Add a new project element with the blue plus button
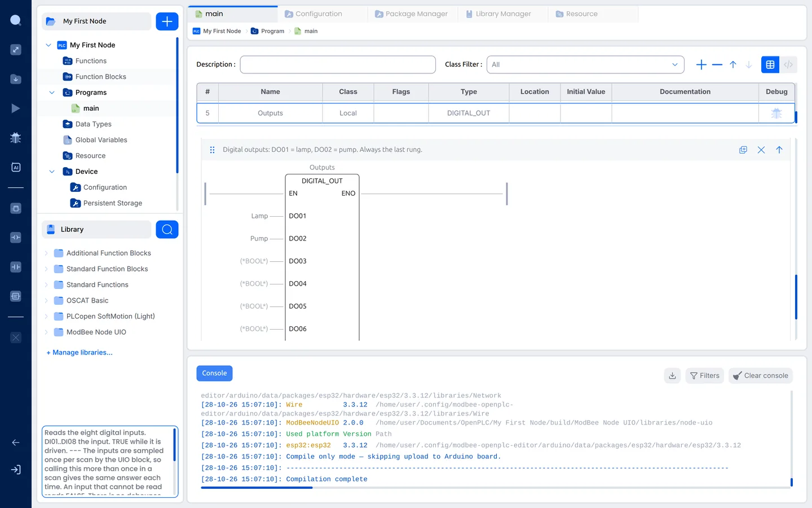Image resolution: width=812 pixels, height=508 pixels. coord(167,21)
